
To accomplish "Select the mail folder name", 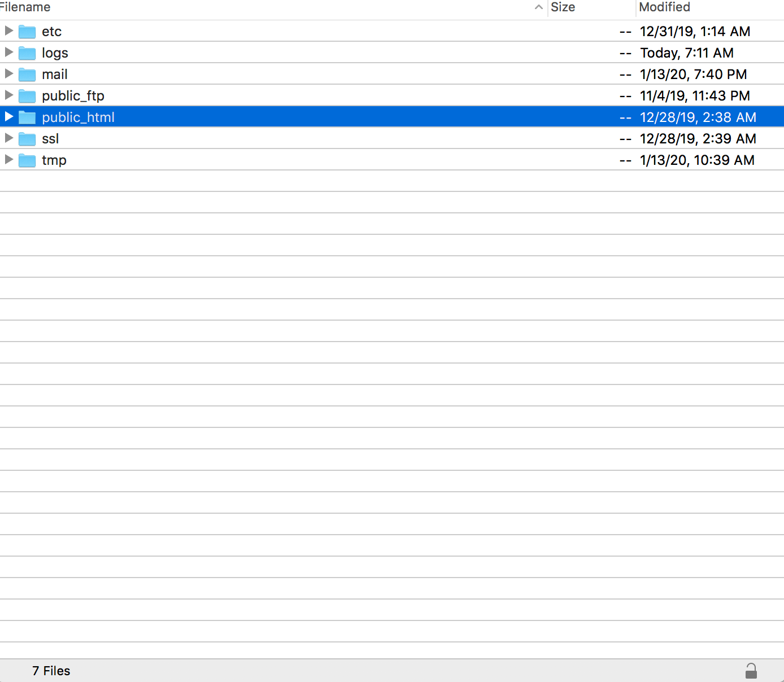I will [54, 75].
